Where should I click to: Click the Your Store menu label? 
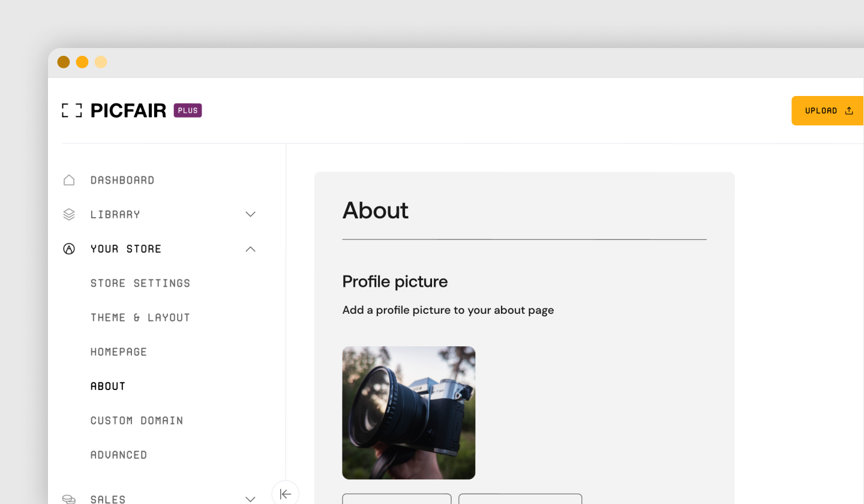coord(126,249)
